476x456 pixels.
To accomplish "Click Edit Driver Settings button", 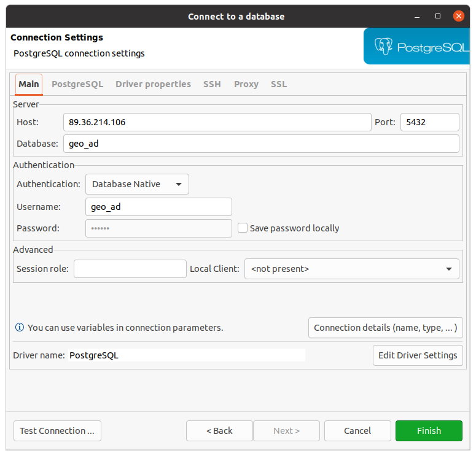I will click(418, 355).
